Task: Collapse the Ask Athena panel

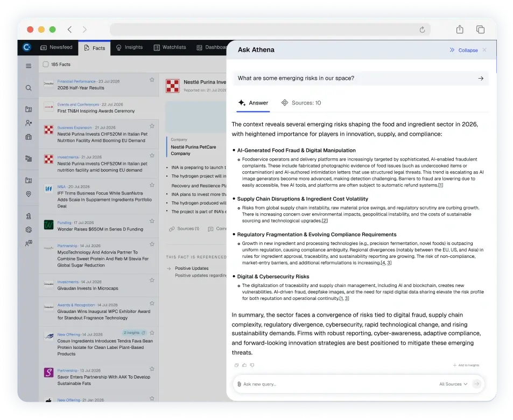Action: (x=463, y=50)
